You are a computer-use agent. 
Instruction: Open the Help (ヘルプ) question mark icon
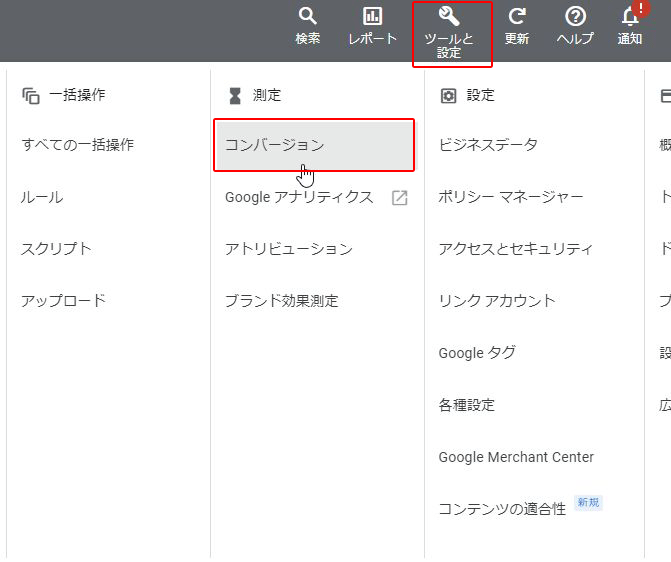pos(575,17)
